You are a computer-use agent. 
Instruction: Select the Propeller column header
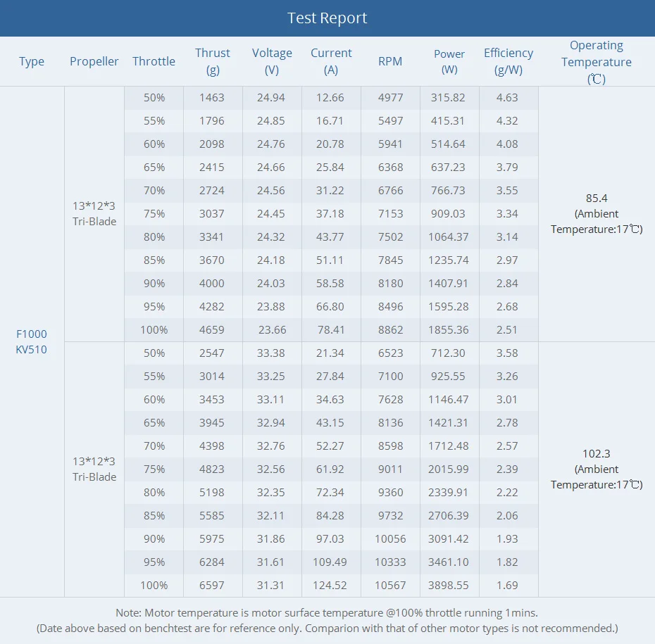(x=94, y=61)
